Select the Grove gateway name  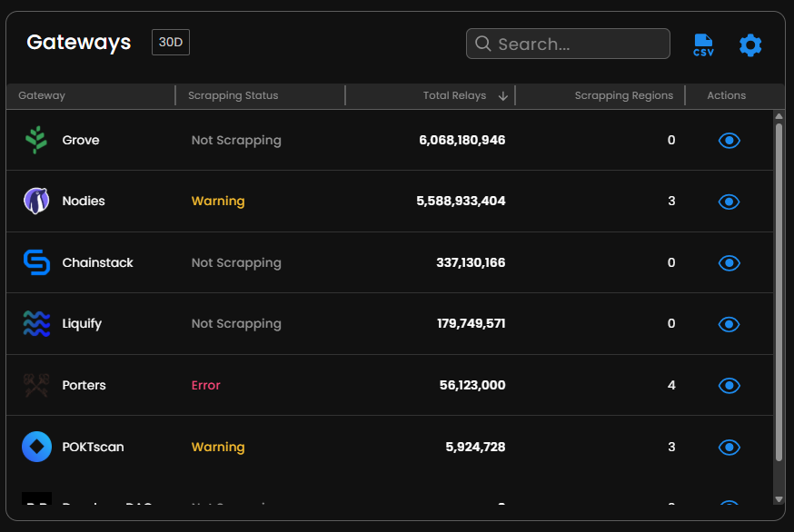81,140
